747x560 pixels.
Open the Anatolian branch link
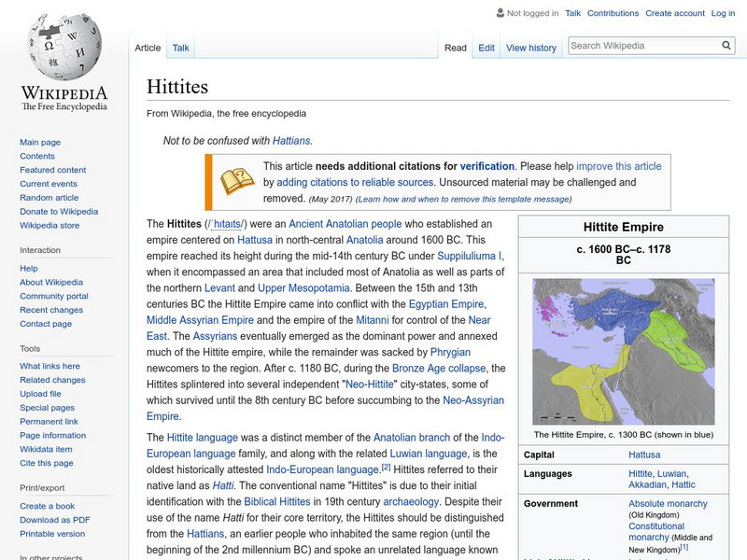coord(412,437)
